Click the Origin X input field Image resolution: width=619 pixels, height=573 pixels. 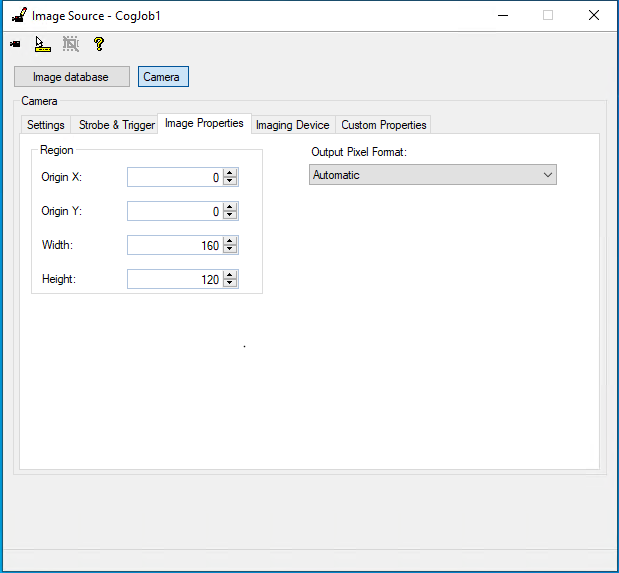(x=174, y=177)
